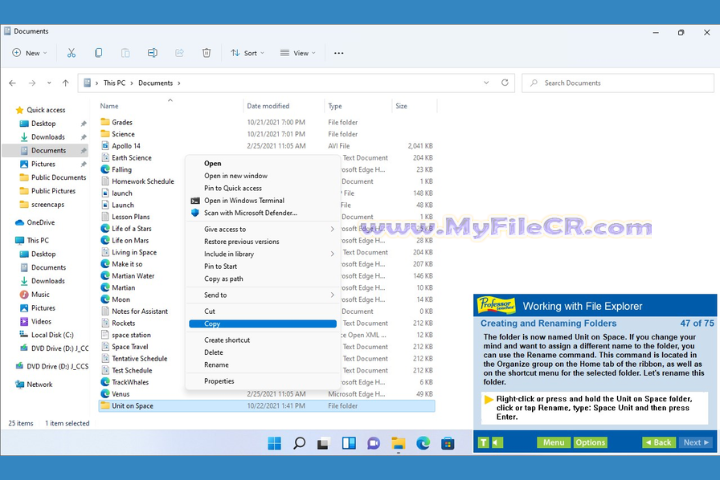The height and width of the screenshot is (480, 720).
Task: Choose Copy in context menu
Action: point(263,324)
